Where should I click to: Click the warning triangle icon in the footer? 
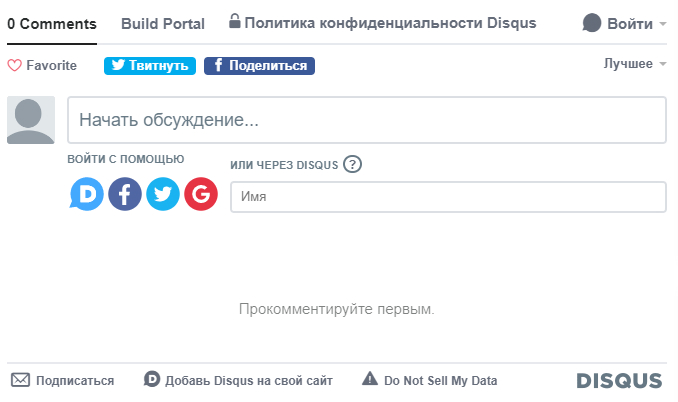tap(370, 378)
